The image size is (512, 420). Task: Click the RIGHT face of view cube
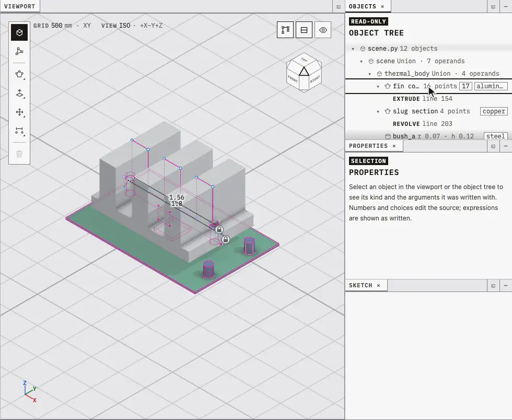[315, 78]
